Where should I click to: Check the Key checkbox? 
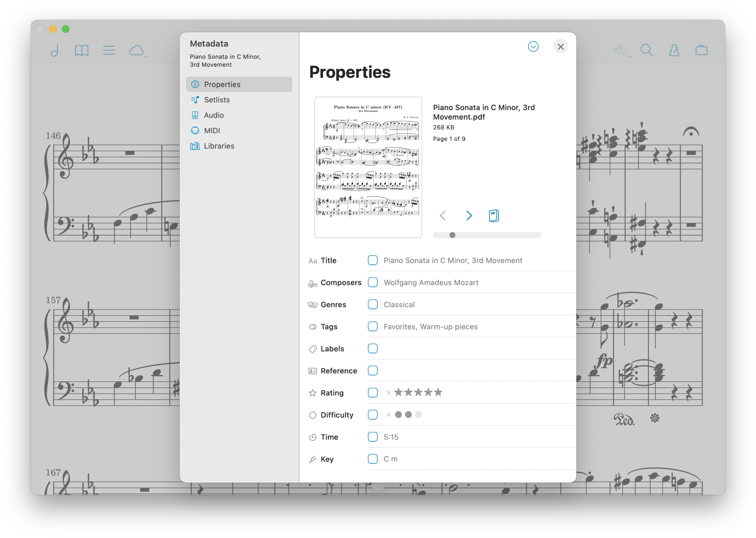click(x=373, y=459)
